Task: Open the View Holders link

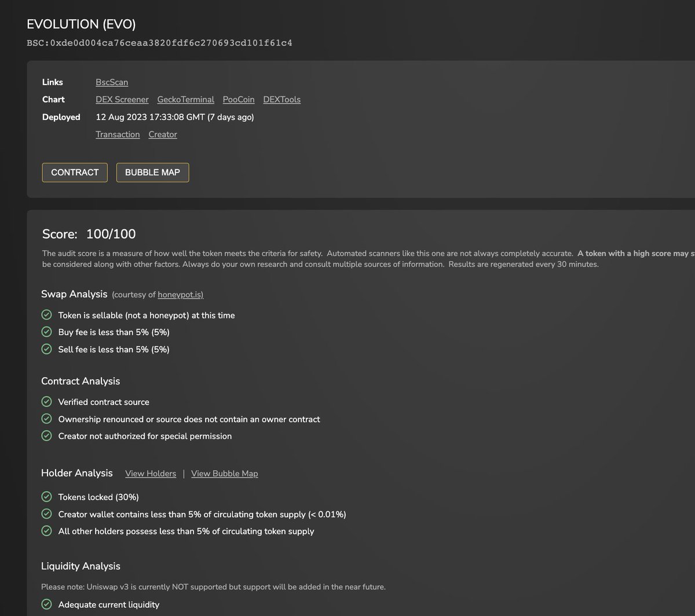Action: [x=151, y=474]
